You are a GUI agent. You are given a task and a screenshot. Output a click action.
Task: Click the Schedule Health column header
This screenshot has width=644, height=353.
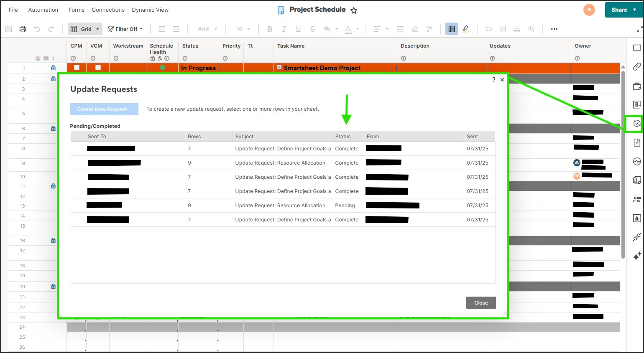click(x=161, y=49)
